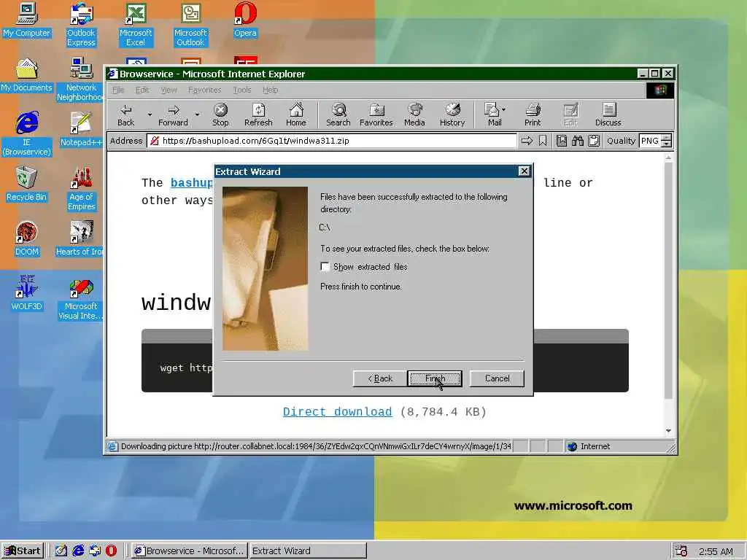The height and width of the screenshot is (560, 747).
Task: Select Microsoft Outlook desktop shortcut
Action: coord(190,25)
